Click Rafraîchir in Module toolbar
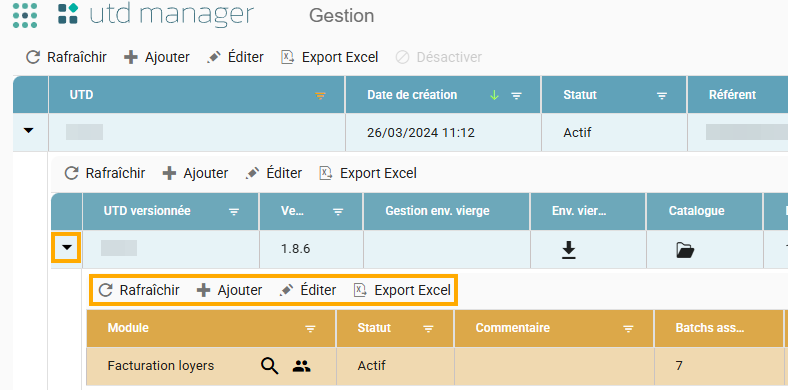Viewport: 788px width, 390px height. point(139,290)
